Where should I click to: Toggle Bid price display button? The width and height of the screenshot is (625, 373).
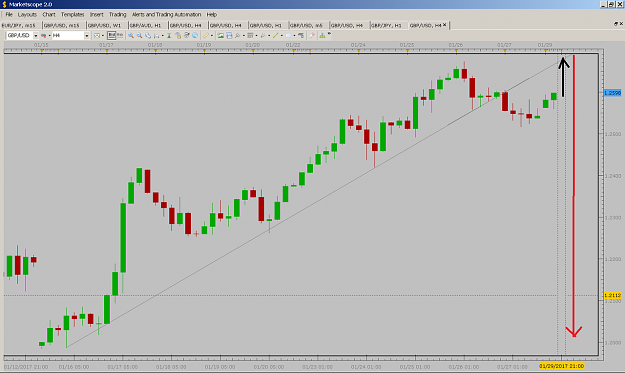click(112, 35)
